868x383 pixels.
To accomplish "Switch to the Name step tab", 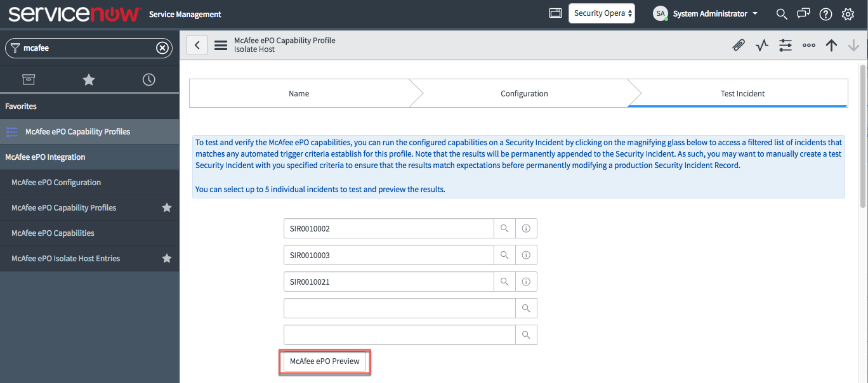I will pyautogui.click(x=299, y=93).
